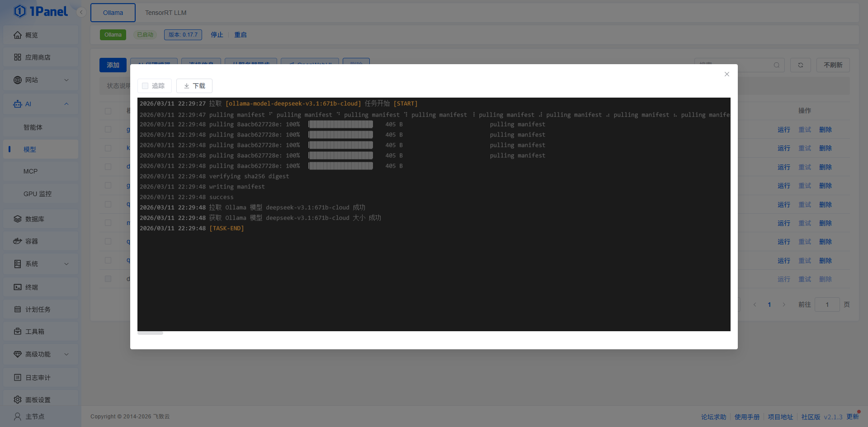Viewport: 868px width, 427px height.
Task: Click the 前往 page number input
Action: point(827,305)
